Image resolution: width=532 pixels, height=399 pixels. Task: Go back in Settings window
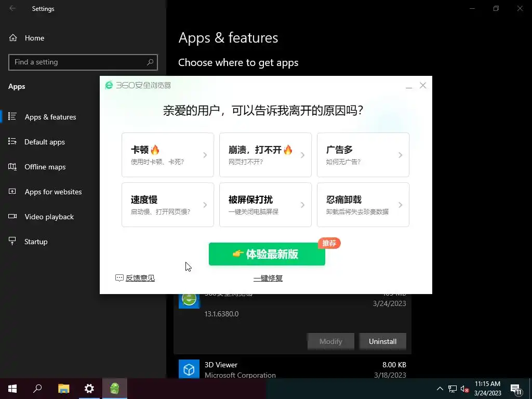click(12, 8)
